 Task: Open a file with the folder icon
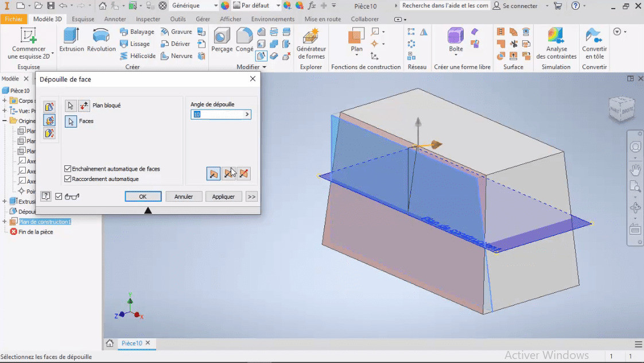38,6
